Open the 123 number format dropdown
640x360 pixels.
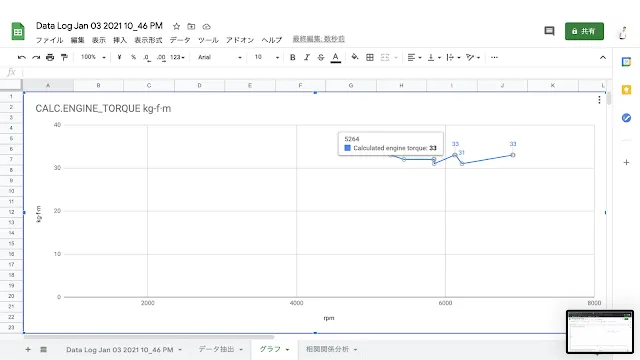(x=178, y=58)
